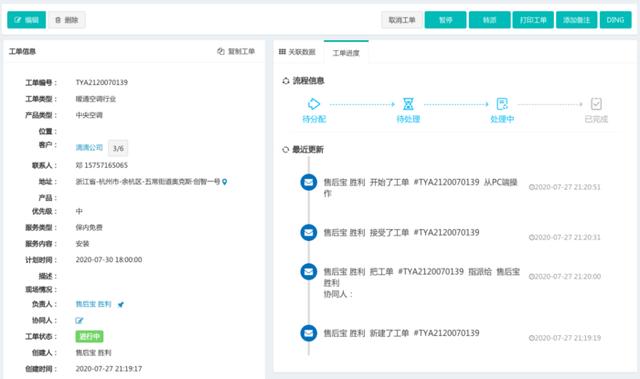640x379 pixels.
Task: Select the 工单进度 tab
Action: pyautogui.click(x=346, y=53)
